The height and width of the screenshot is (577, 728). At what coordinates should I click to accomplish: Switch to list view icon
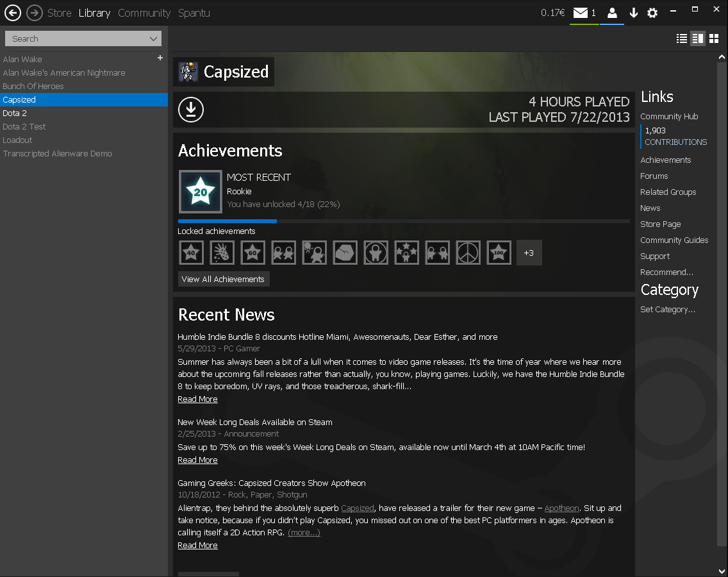pos(682,38)
